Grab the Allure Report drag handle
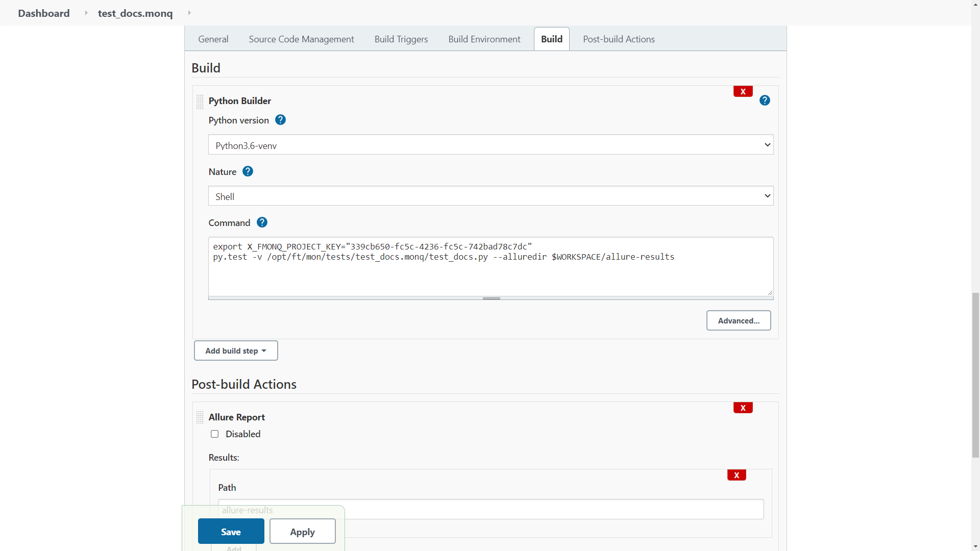The height and width of the screenshot is (551, 980). pos(200,418)
